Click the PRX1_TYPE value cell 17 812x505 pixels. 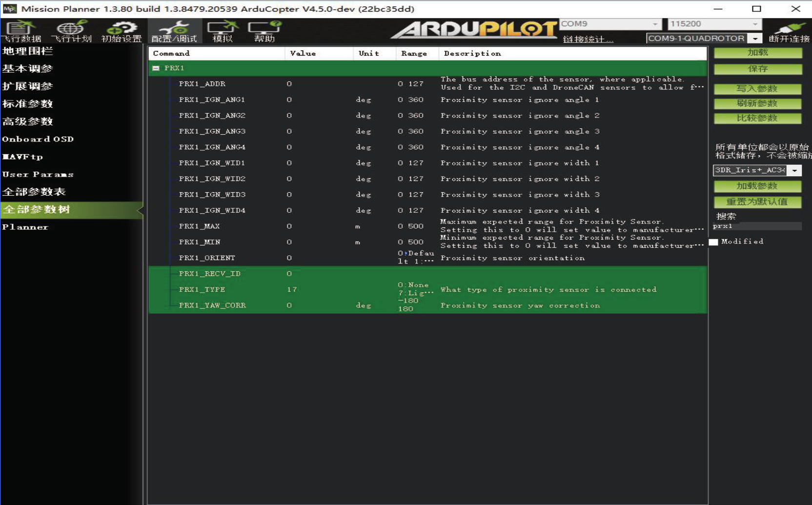[292, 289]
